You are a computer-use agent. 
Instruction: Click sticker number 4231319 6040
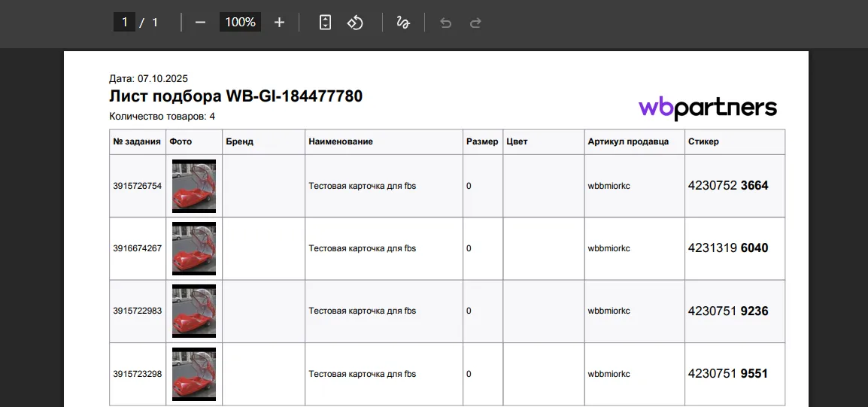click(727, 248)
